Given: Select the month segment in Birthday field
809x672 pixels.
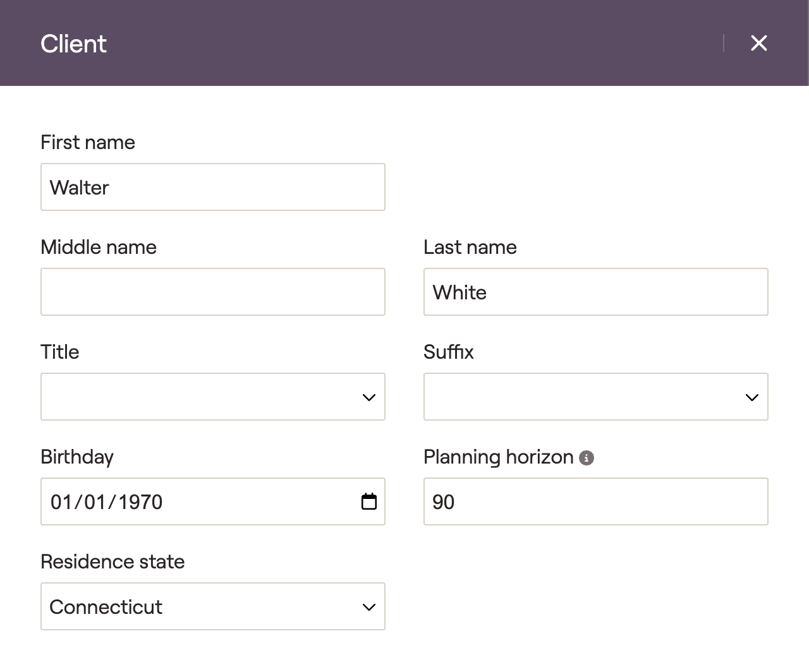Looking at the screenshot, I should coord(61,502).
